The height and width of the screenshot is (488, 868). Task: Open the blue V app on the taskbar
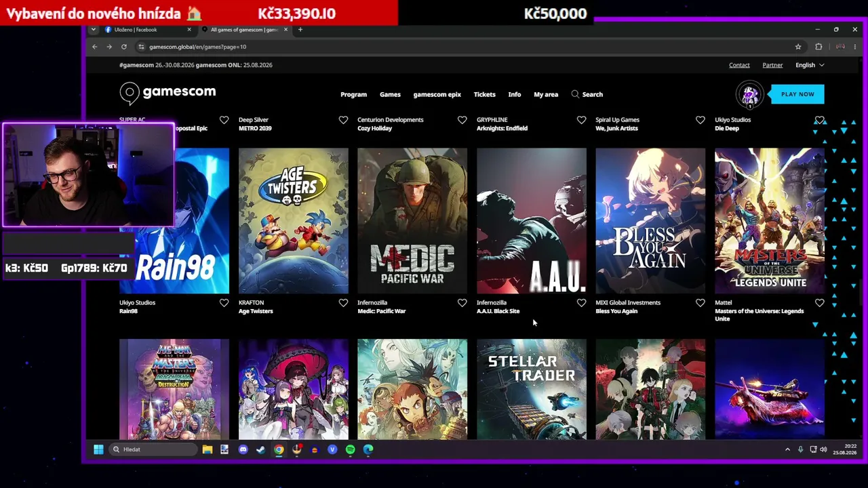tap(332, 449)
